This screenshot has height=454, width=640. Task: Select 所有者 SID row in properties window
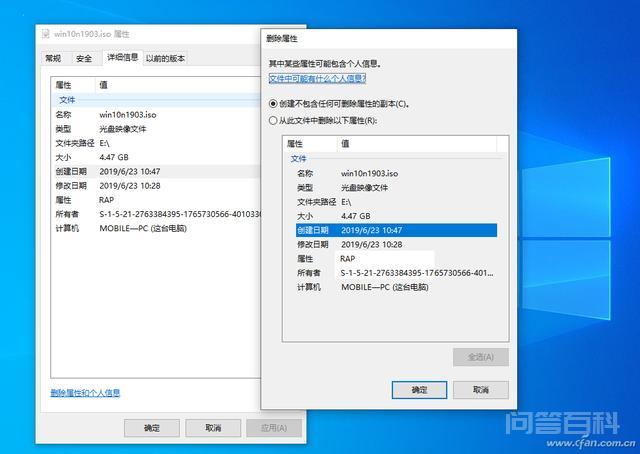(x=157, y=214)
